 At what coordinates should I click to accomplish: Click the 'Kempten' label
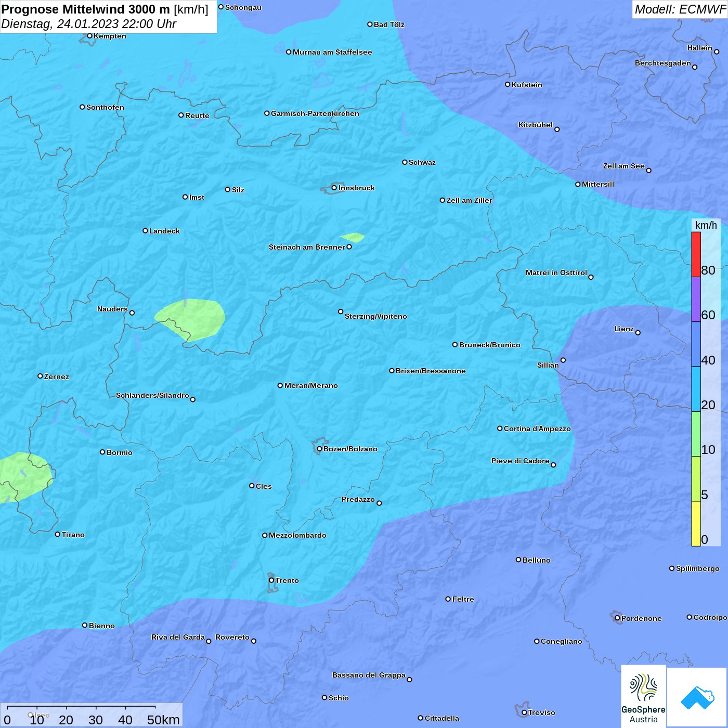110,36
